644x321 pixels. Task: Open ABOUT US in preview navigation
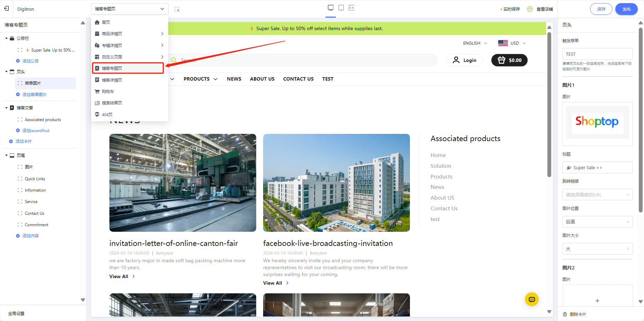tap(262, 79)
